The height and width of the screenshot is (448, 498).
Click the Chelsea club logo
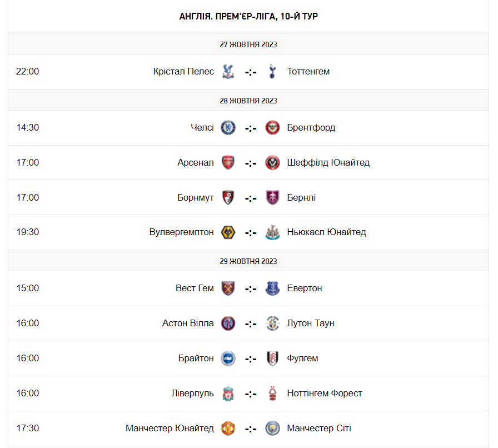[x=228, y=128]
